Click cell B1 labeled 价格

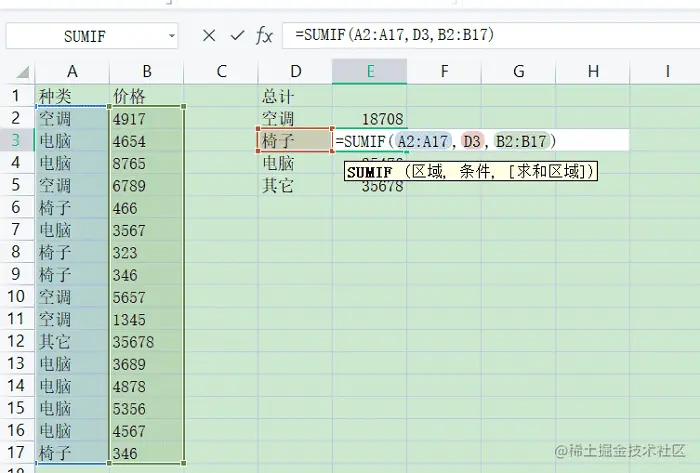pyautogui.click(x=146, y=95)
